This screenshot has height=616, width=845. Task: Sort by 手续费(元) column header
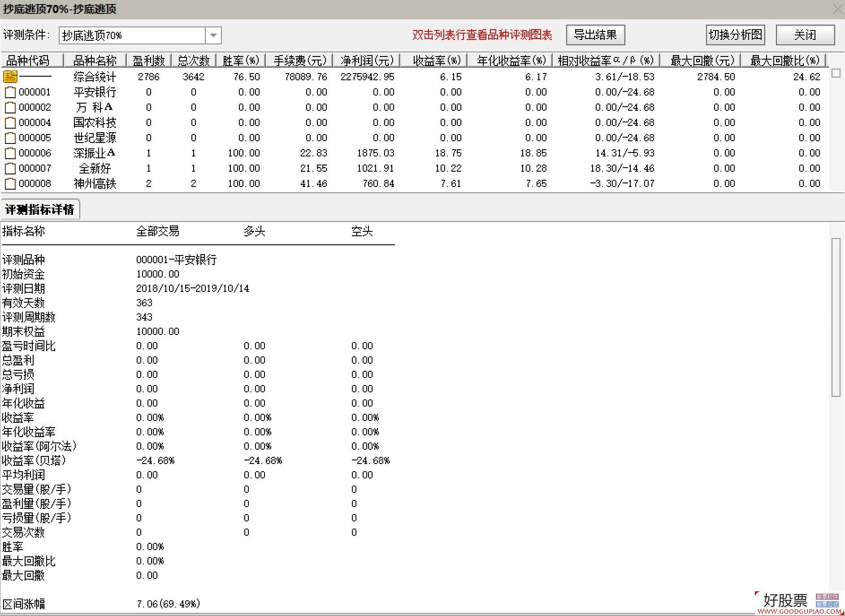299,61
